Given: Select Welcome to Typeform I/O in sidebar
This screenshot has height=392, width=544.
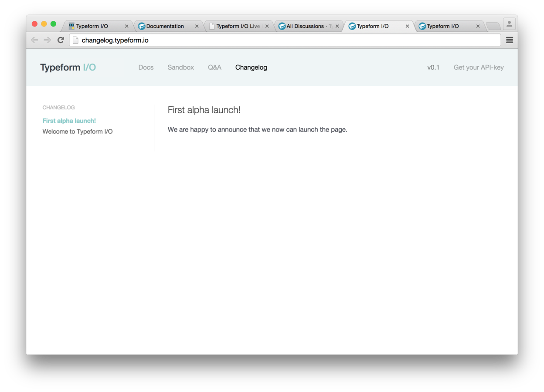Looking at the screenshot, I should [78, 132].
